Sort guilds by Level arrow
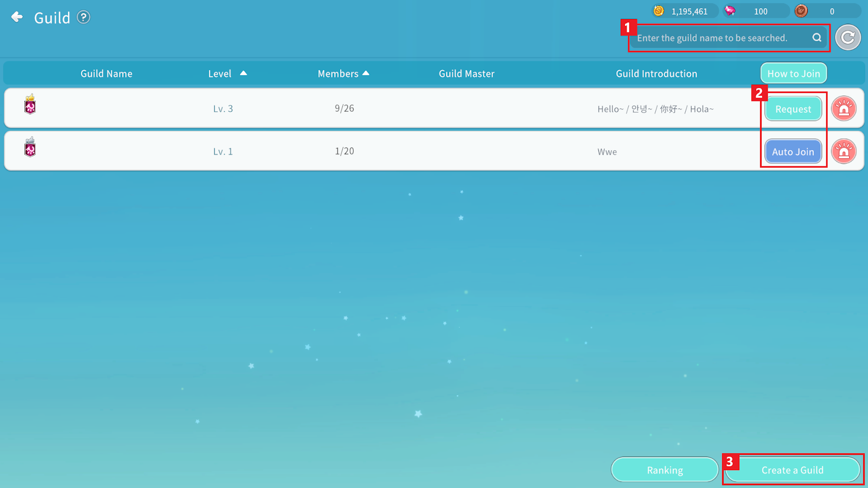The height and width of the screenshot is (488, 868). pyautogui.click(x=244, y=73)
